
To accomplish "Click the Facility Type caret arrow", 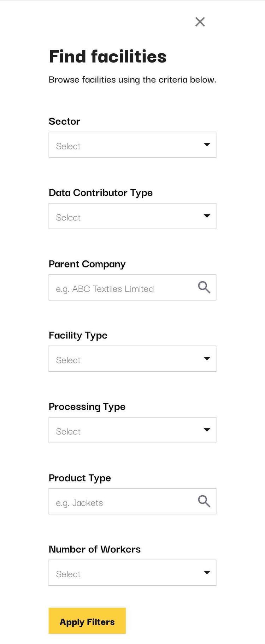I will point(207,359).
